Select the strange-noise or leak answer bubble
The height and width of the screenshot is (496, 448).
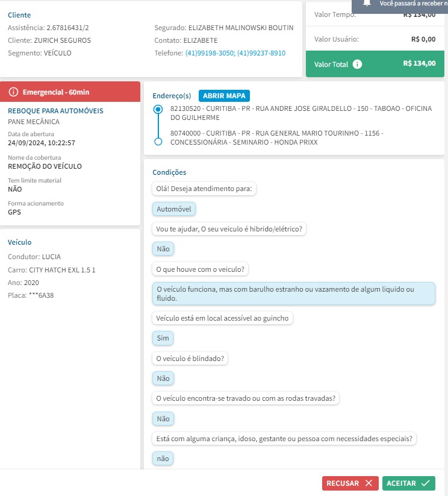click(293, 294)
